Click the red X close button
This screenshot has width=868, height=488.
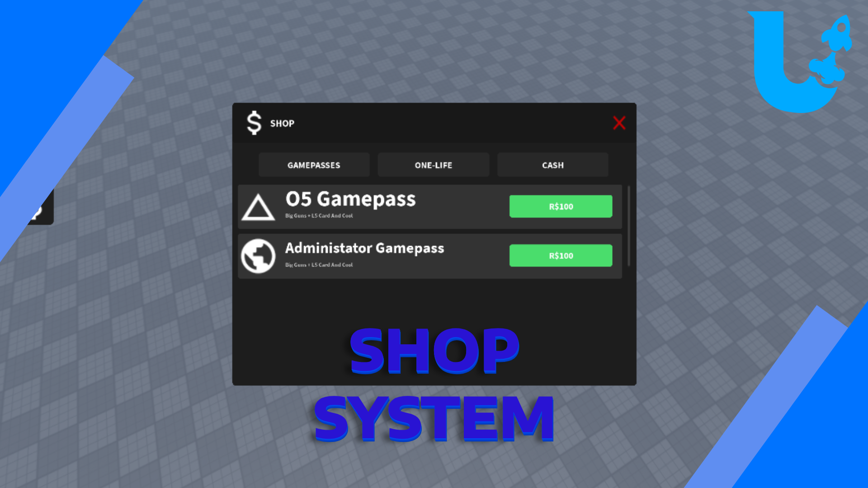[x=619, y=123]
